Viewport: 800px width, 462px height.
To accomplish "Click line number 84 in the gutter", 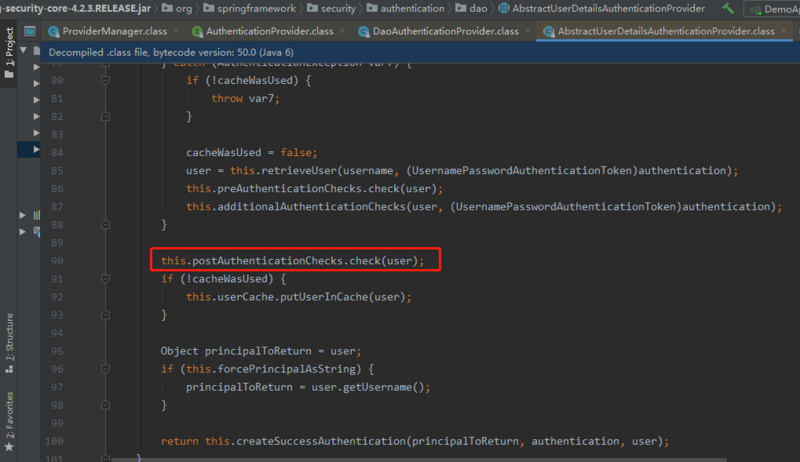I will 57,152.
